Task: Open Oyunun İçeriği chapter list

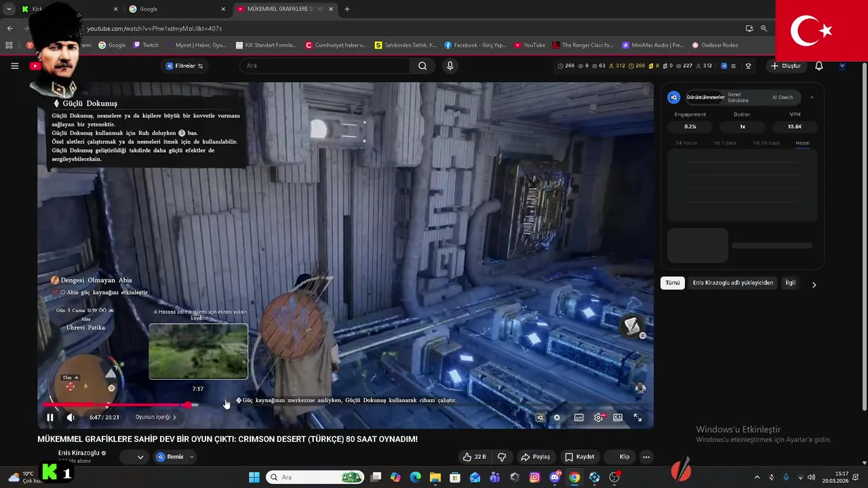Action: [156, 418]
